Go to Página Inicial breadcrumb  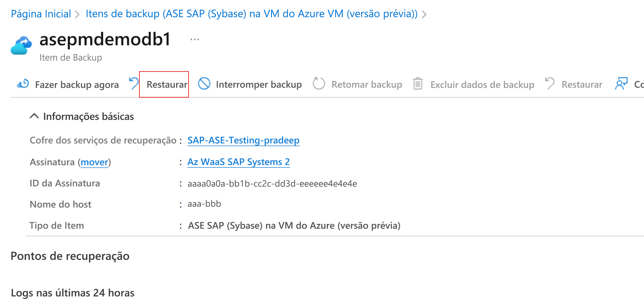(x=41, y=14)
